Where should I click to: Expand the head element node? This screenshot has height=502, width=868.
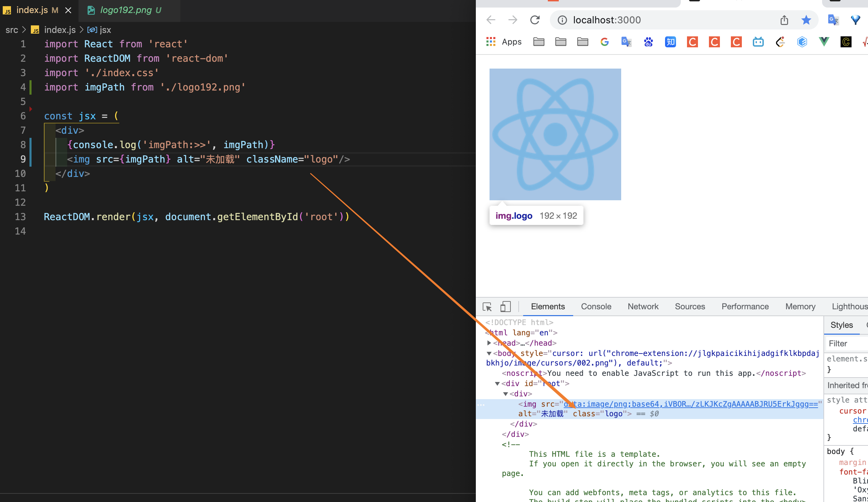[489, 343]
